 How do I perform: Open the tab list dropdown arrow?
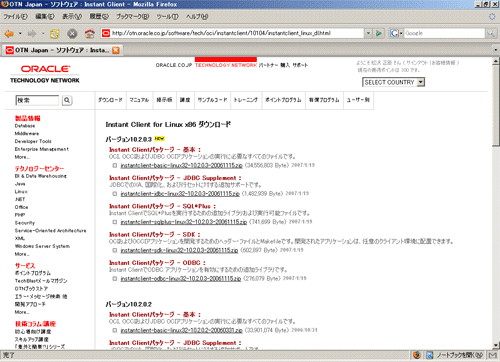pyautogui.click(x=496, y=50)
